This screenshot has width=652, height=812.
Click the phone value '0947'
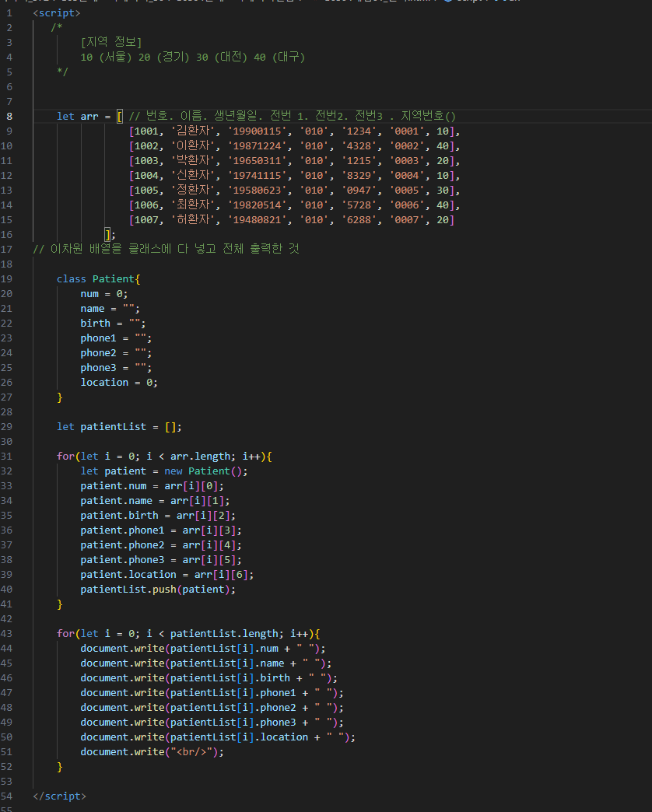click(x=359, y=191)
